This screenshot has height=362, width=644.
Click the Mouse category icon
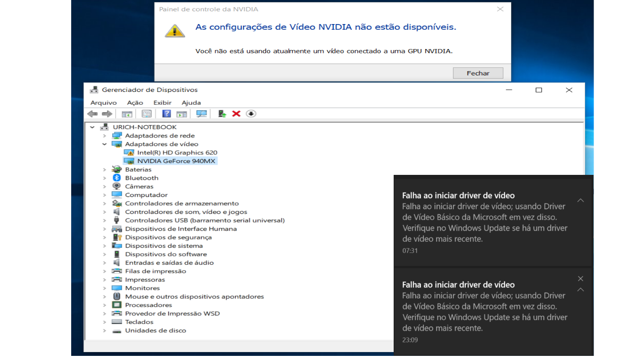[116, 296]
